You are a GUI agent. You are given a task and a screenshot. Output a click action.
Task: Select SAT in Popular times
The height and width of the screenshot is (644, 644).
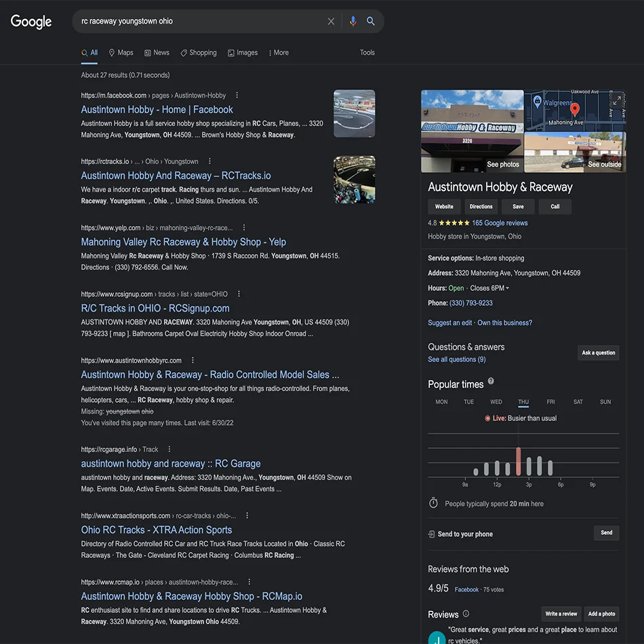(578, 402)
